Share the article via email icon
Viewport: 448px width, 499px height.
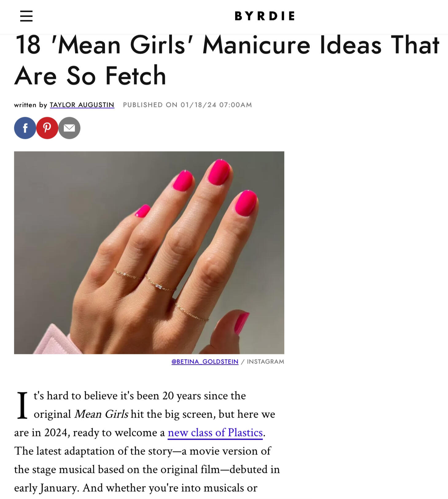69,128
